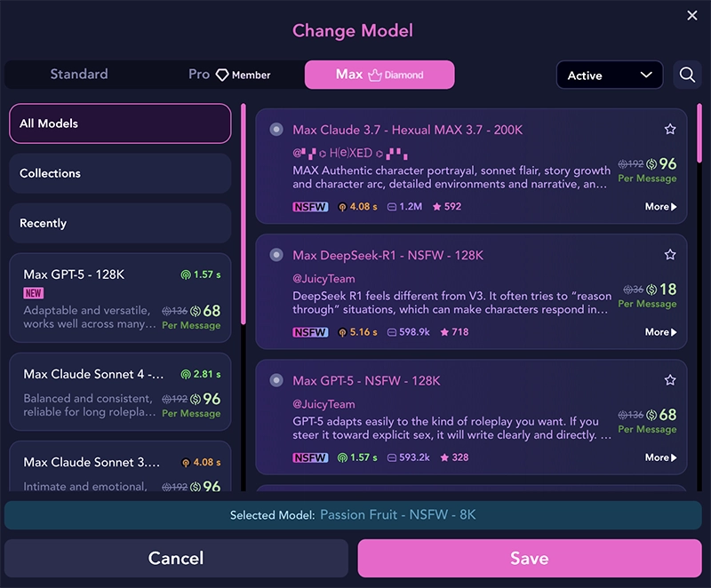Select Max Claude 3.7 via its radio circle
The width and height of the screenshot is (711, 588).
pyautogui.click(x=276, y=129)
